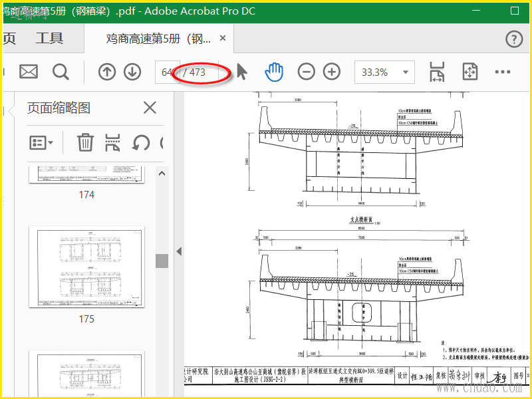
Task: Click the 174 page label
Action: tap(86, 194)
